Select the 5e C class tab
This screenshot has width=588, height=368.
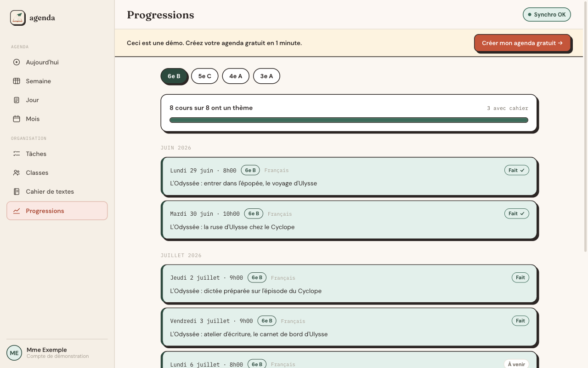click(x=205, y=76)
